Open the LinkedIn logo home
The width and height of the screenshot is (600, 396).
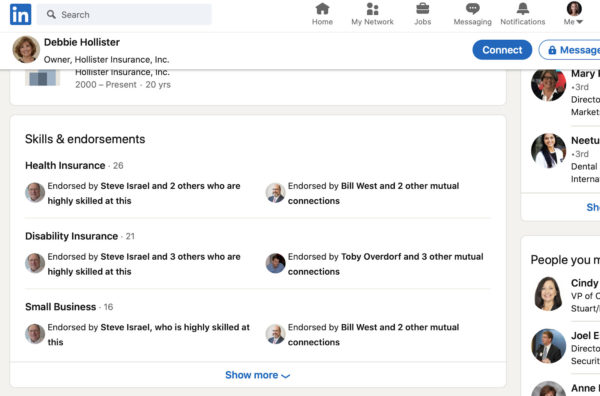[20, 15]
